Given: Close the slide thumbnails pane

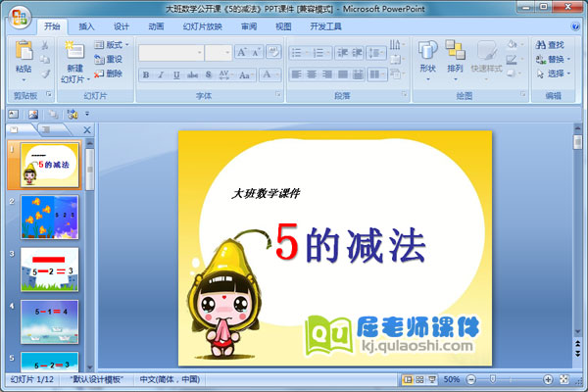Looking at the screenshot, I should pos(87,130).
